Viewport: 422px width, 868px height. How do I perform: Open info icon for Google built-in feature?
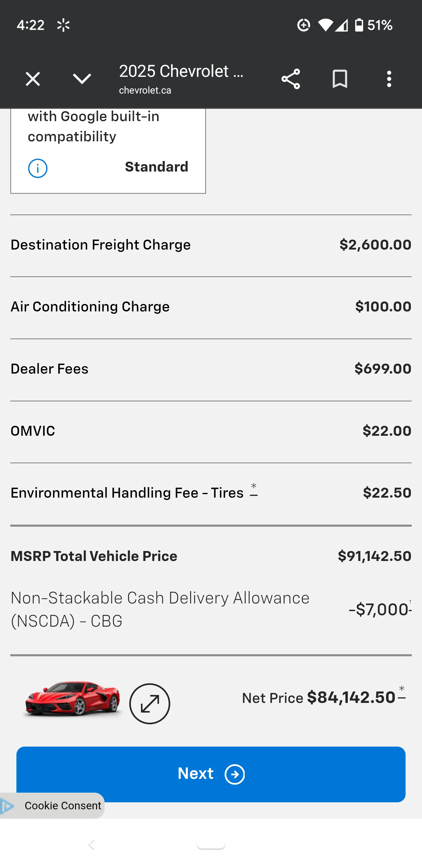tap(38, 168)
